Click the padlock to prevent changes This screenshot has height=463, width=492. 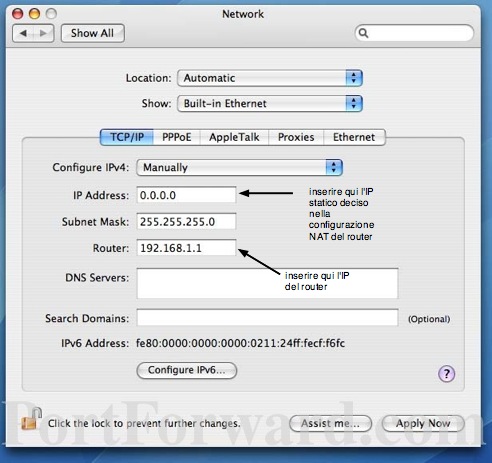[31, 419]
